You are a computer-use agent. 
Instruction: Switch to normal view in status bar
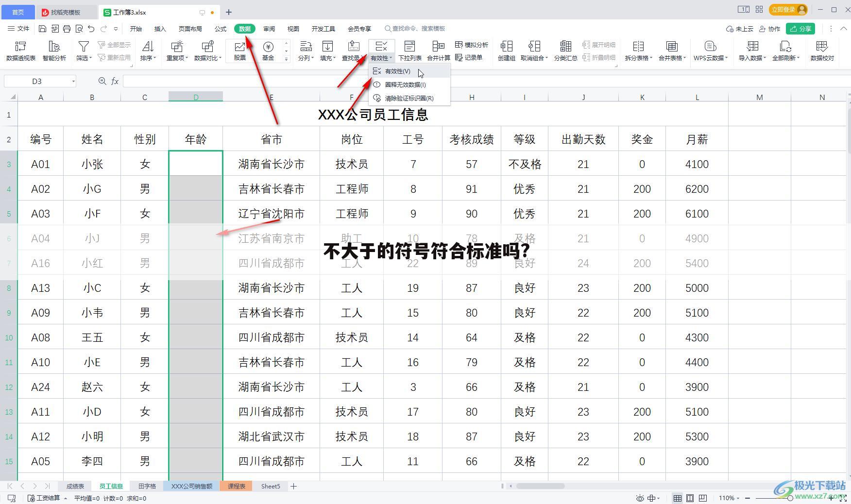(x=677, y=498)
